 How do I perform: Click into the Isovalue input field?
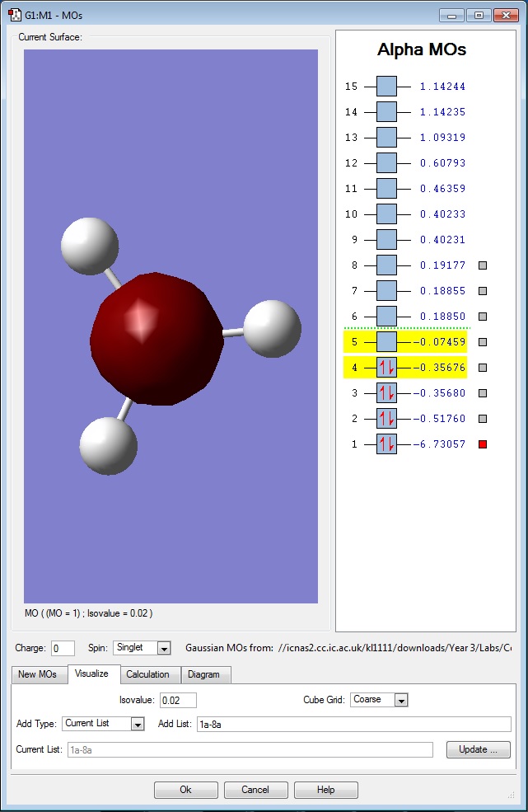click(178, 700)
